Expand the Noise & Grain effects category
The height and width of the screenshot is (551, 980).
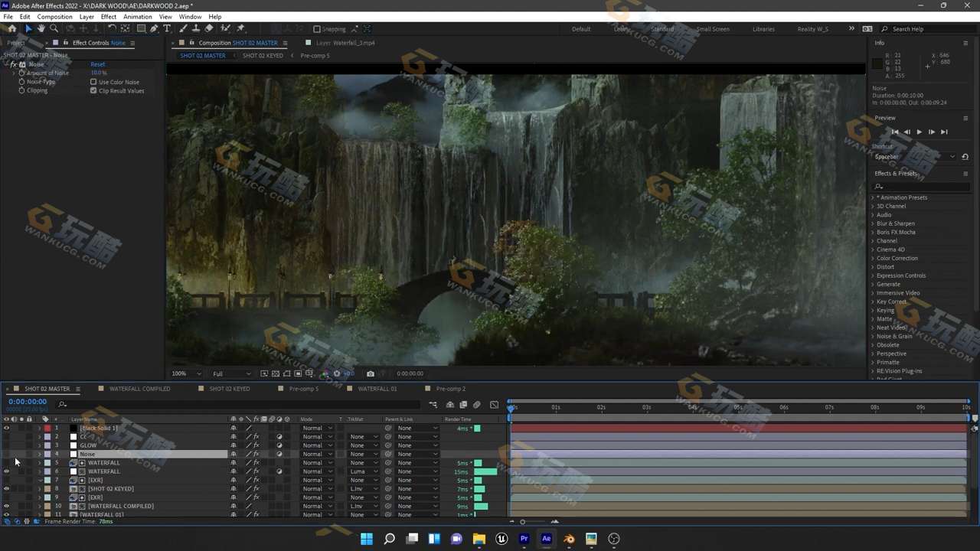pos(872,336)
